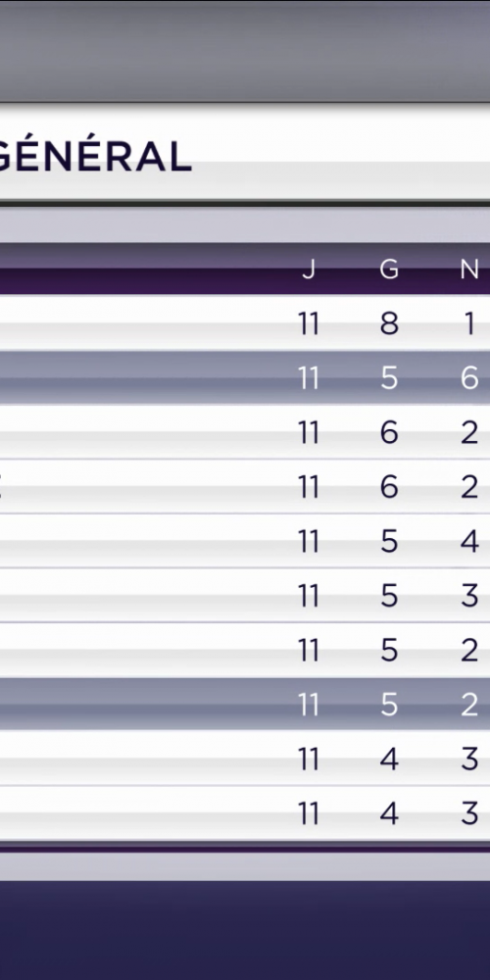
Task: Click the GÉNÉRAL title banner
Action: coord(245,151)
